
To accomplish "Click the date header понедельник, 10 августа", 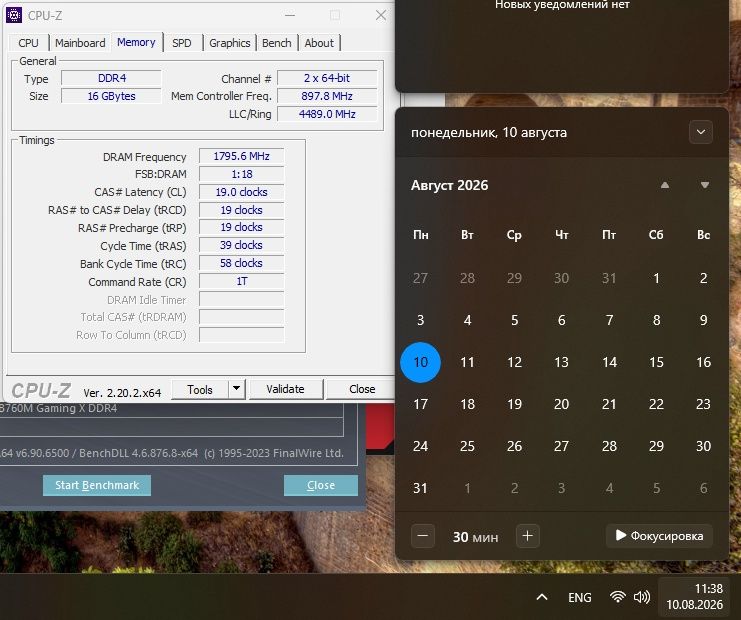I will (489, 132).
